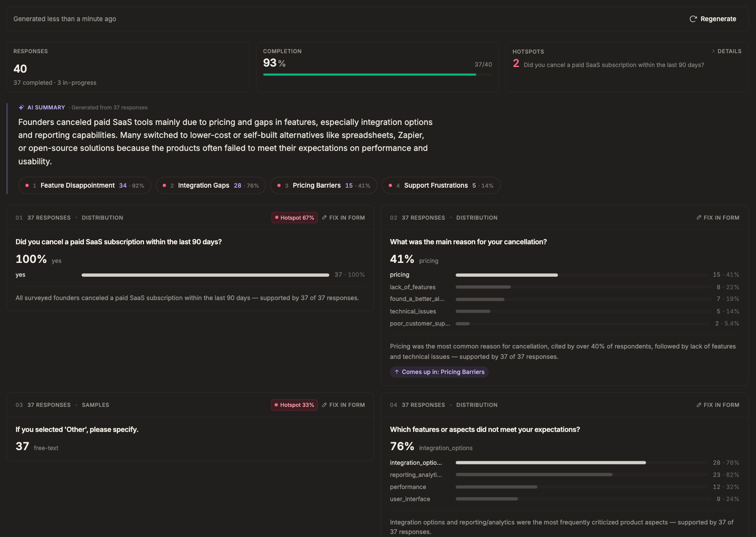Image resolution: width=756 pixels, height=537 pixels.
Task: Click the Hotspot 33% badge
Action: click(x=294, y=405)
